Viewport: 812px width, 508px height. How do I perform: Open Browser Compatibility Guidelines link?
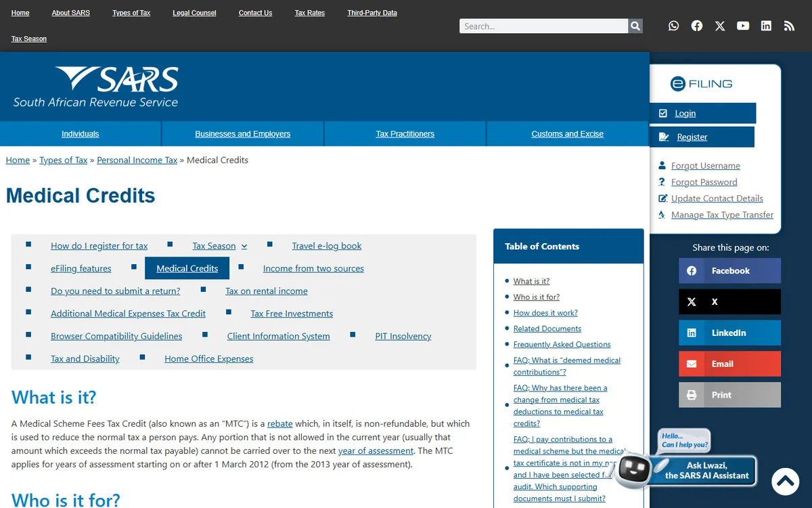116,336
